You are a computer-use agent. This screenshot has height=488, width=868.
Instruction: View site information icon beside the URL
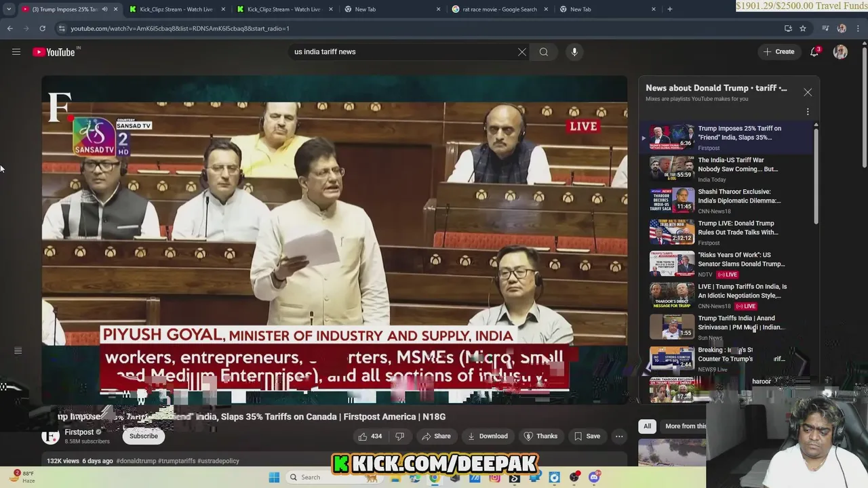tap(62, 28)
